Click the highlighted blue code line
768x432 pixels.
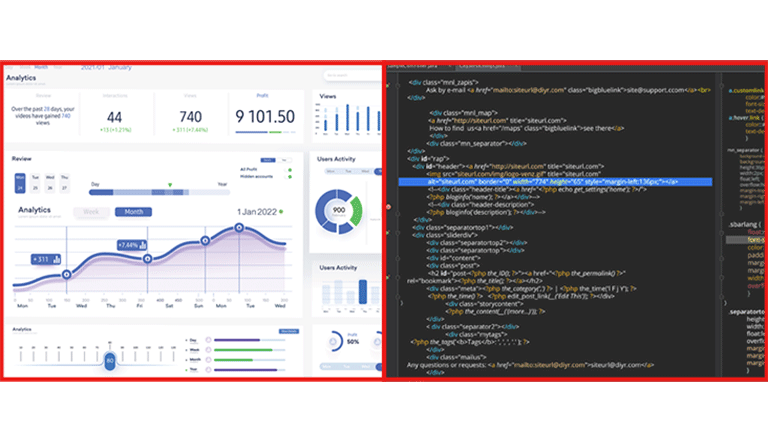[x=555, y=182]
